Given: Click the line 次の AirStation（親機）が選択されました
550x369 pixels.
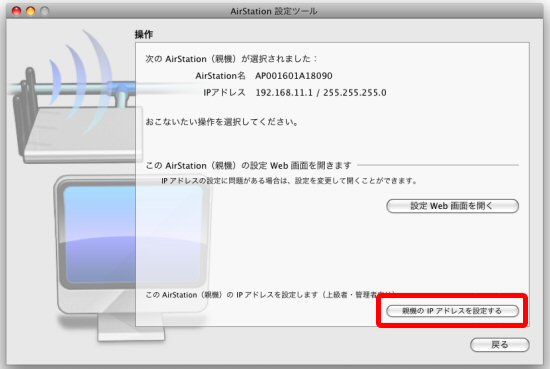Looking at the screenshot, I should click(x=231, y=59).
